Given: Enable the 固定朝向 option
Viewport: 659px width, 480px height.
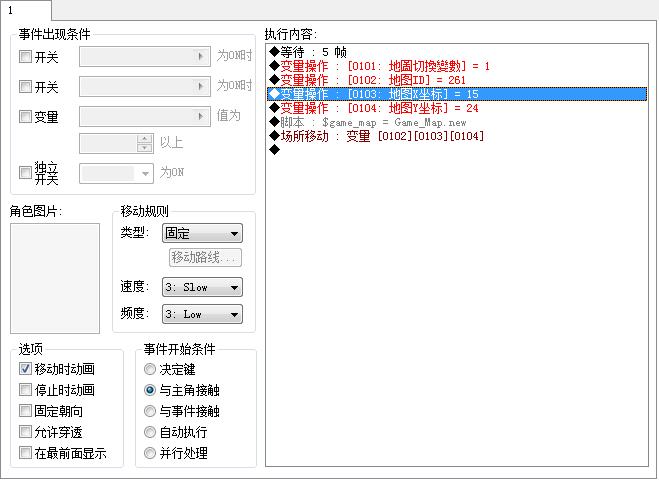Looking at the screenshot, I should (26, 411).
